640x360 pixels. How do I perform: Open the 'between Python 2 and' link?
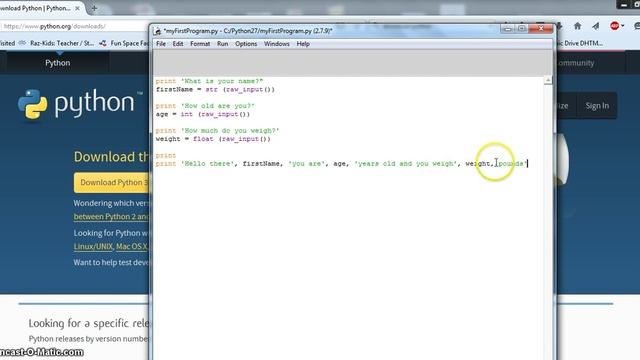coord(111,217)
